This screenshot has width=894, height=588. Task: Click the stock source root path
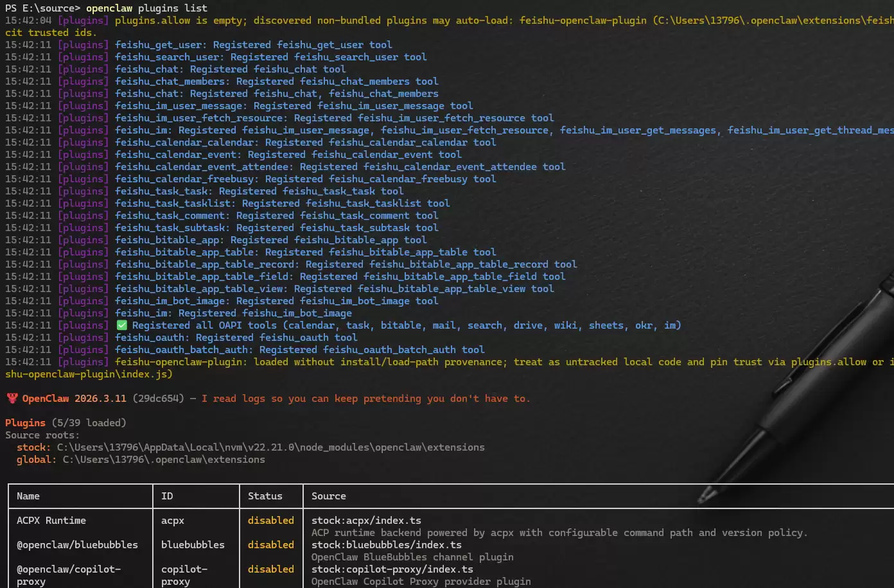coord(270,447)
